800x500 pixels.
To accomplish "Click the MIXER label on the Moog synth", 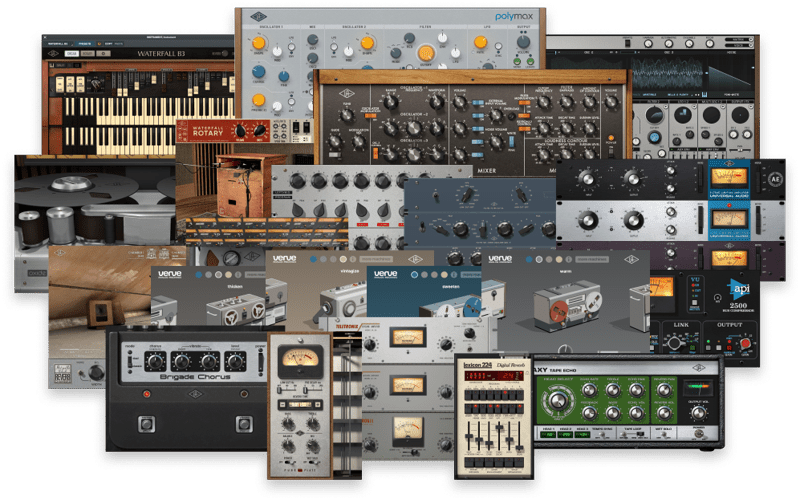I will [x=486, y=170].
